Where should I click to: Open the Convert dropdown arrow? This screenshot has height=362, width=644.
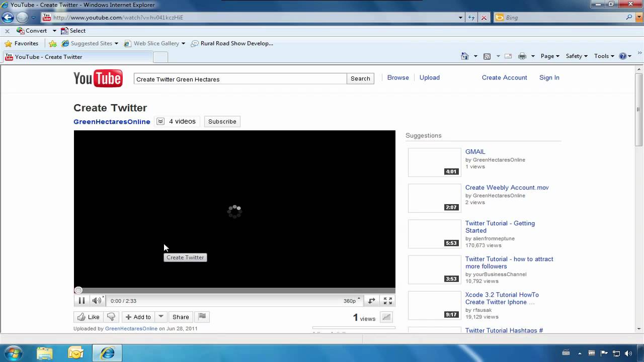pos(54,31)
